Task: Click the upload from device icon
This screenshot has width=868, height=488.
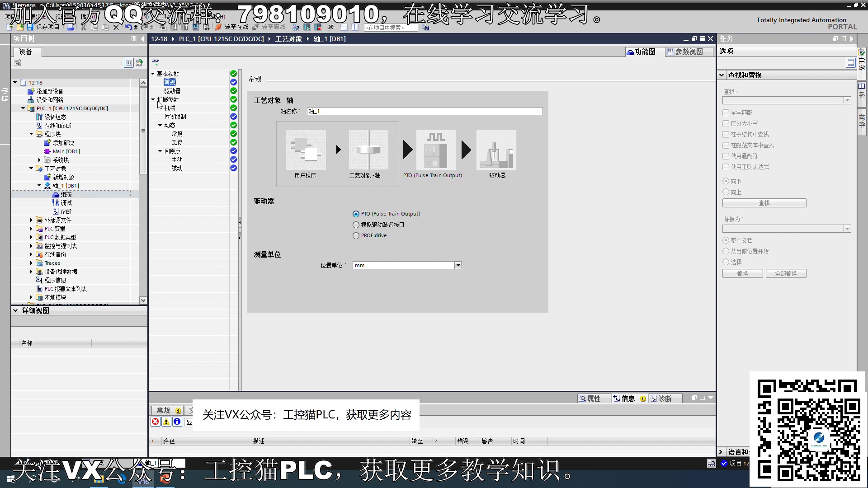Action: pyautogui.click(x=185, y=27)
